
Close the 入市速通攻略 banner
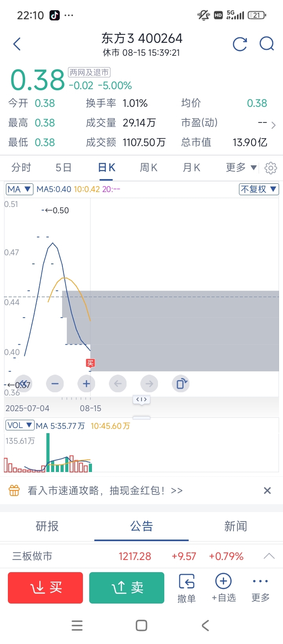[x=267, y=490]
